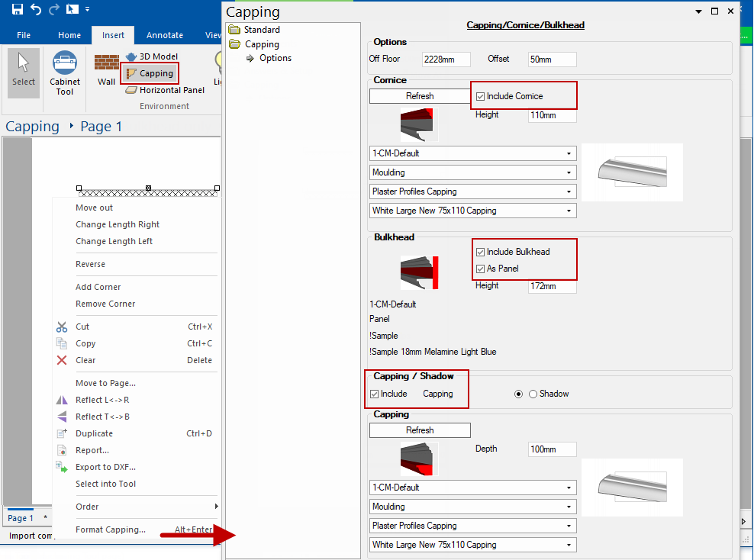This screenshot has width=754, height=560.
Task: Open the Capping section Moulding dropdown
Action: click(x=472, y=507)
